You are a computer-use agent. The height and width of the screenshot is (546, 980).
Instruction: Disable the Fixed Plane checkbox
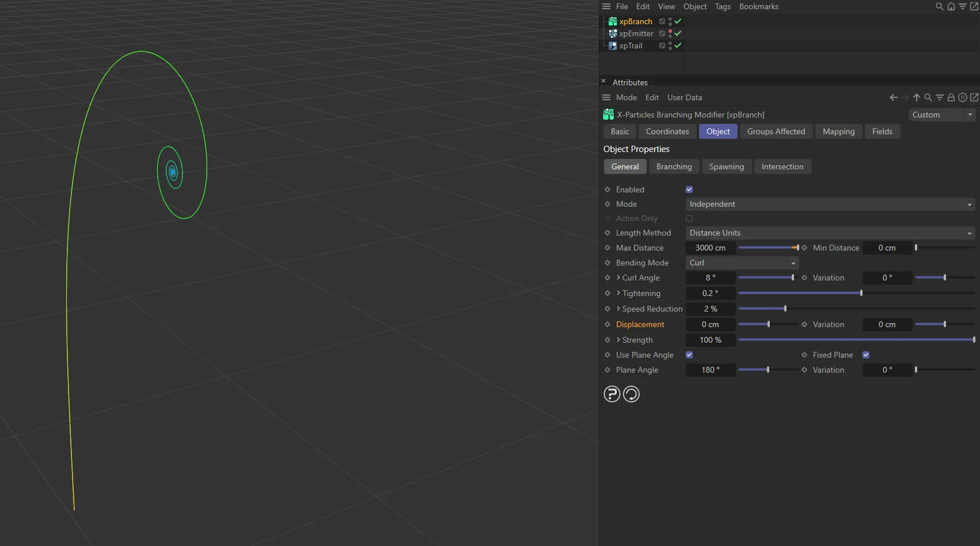(x=865, y=355)
